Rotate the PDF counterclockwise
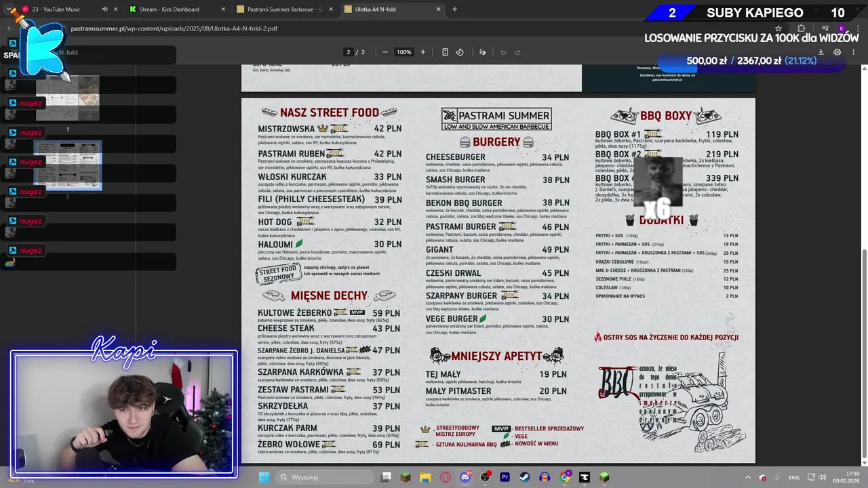Image resolution: width=868 pixels, height=488 pixels. click(460, 52)
